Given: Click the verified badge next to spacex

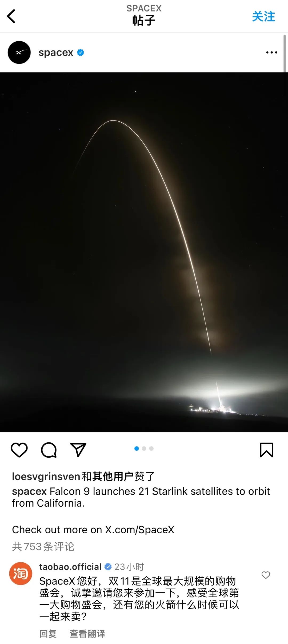Looking at the screenshot, I should [x=81, y=53].
